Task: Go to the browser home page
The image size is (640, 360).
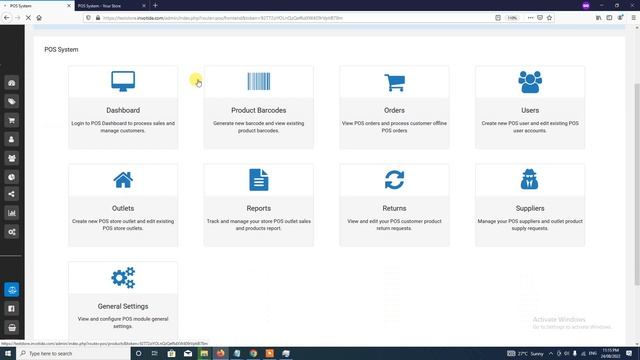Action: point(39,18)
